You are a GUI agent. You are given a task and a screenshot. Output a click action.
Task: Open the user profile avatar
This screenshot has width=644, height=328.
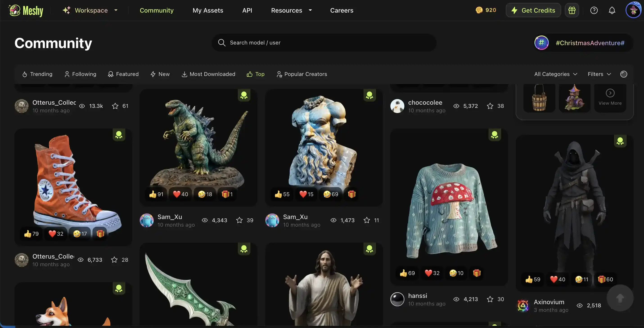point(633,10)
